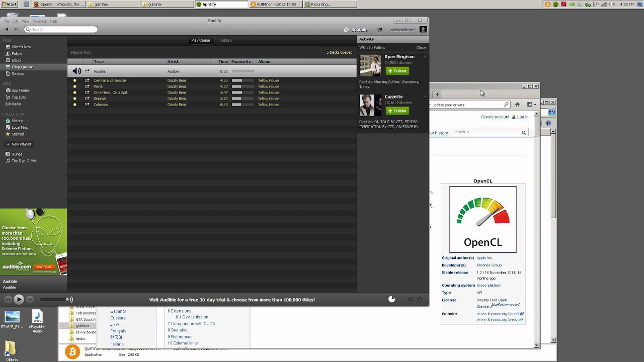Click Log in on Wikipedia

tap(523, 117)
